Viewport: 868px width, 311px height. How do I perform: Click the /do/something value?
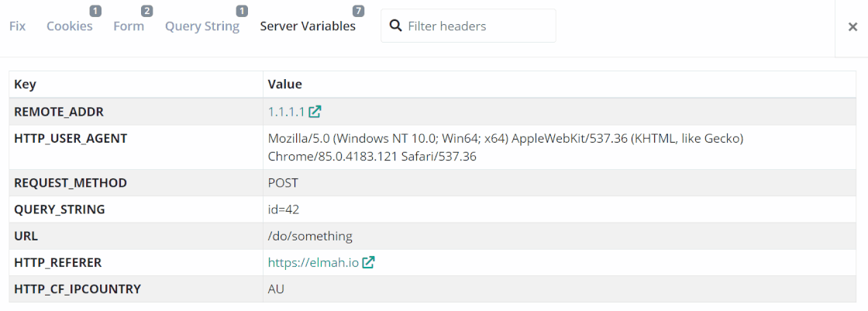point(310,237)
